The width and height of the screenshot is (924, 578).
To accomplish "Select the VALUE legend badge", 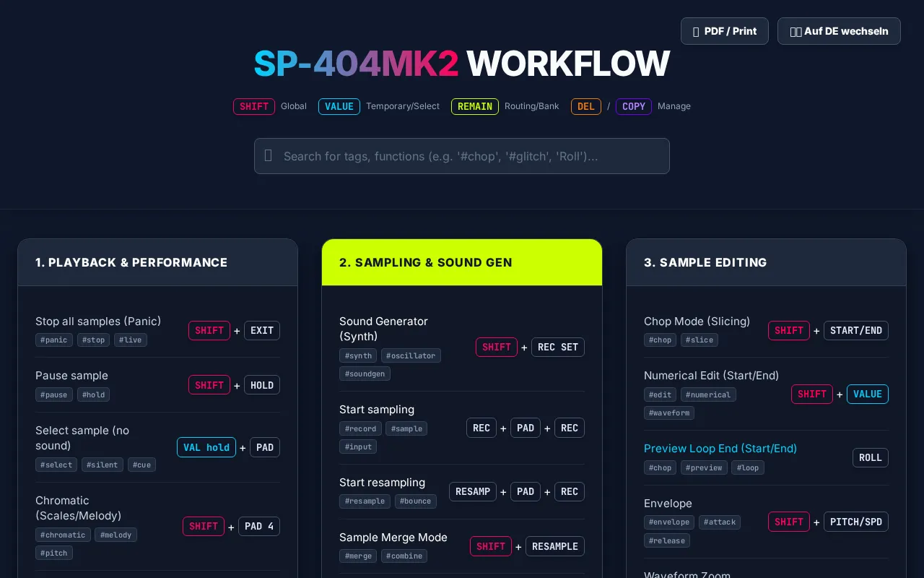I will pos(339,106).
